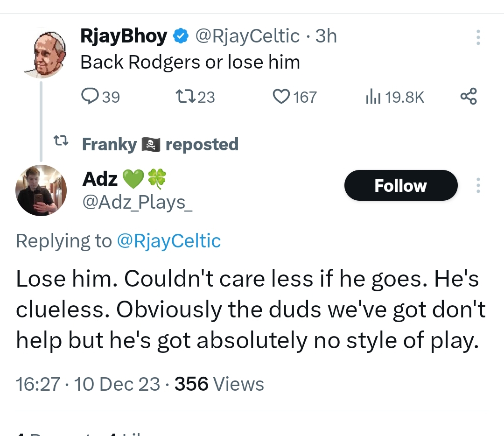
Task: Open the three-dot menu on RjayBhoy's tweet
Action: point(477,38)
